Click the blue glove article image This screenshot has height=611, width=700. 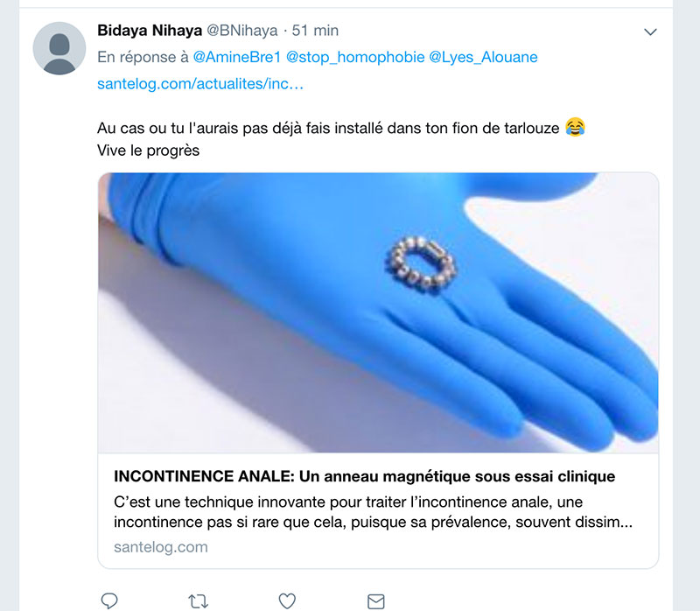pyautogui.click(x=378, y=313)
